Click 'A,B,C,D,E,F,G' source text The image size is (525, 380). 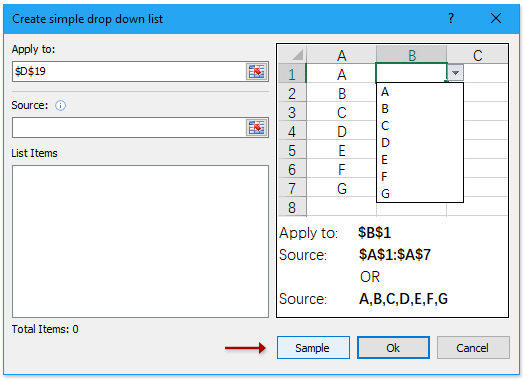pos(403,299)
